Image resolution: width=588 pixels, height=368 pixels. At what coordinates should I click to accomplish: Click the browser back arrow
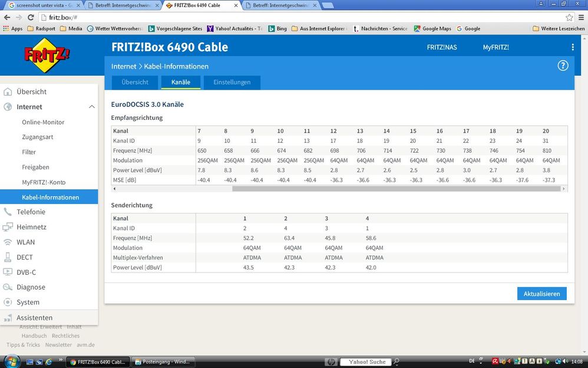coord(6,17)
